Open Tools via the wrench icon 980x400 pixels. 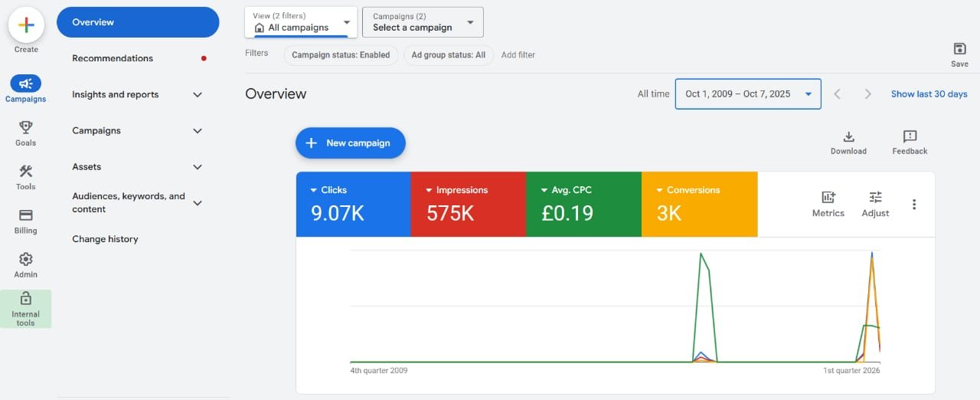point(26,172)
